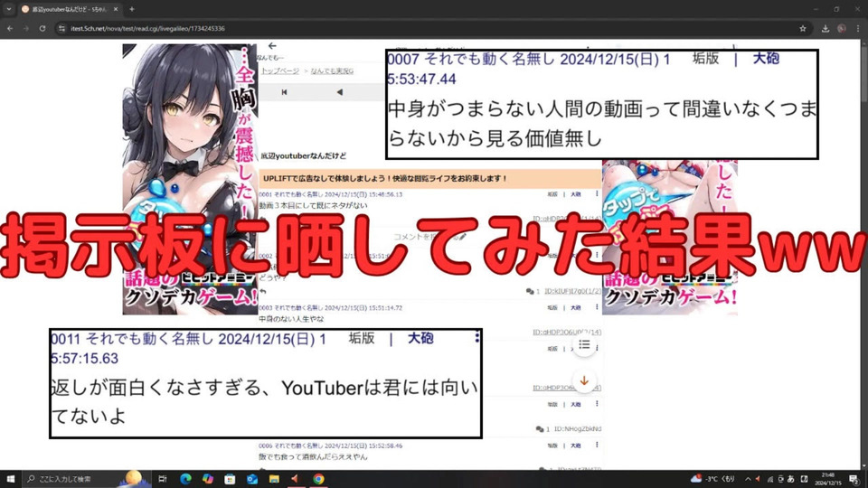Open browser downloads icon
The width and height of the screenshot is (868, 488).
pos(826,28)
